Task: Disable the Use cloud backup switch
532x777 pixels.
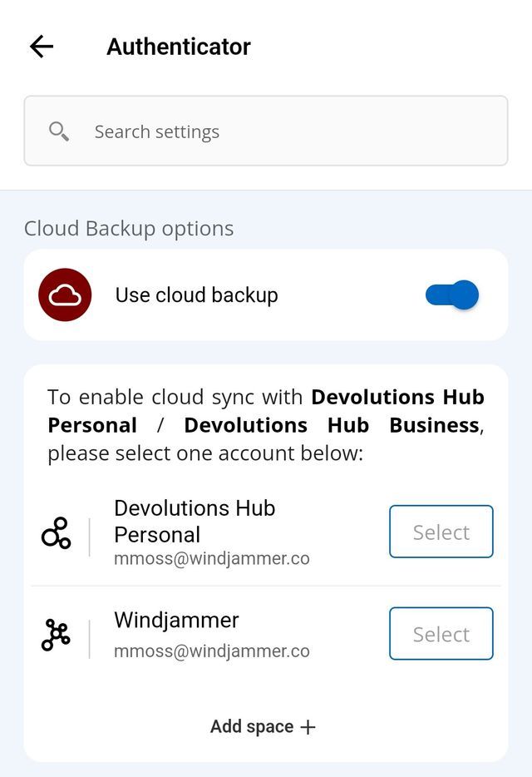Action: pyautogui.click(x=452, y=295)
